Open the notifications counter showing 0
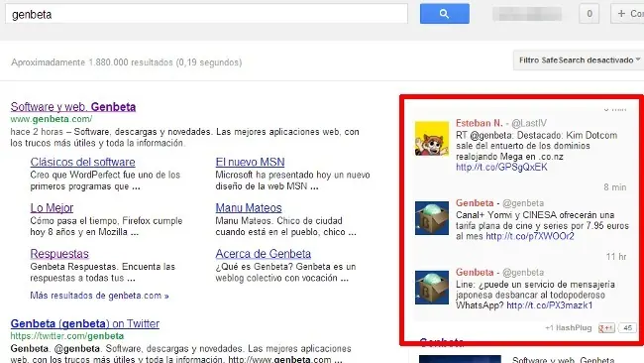 point(589,14)
